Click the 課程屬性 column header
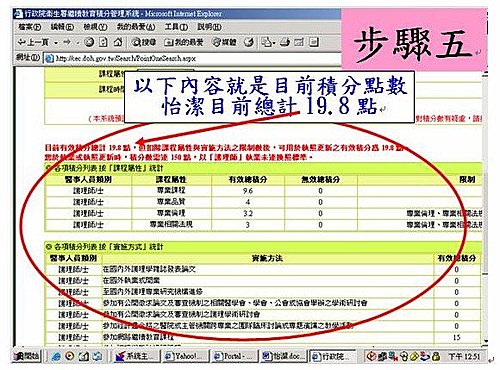Screen dimensions: 500x370 171,180
